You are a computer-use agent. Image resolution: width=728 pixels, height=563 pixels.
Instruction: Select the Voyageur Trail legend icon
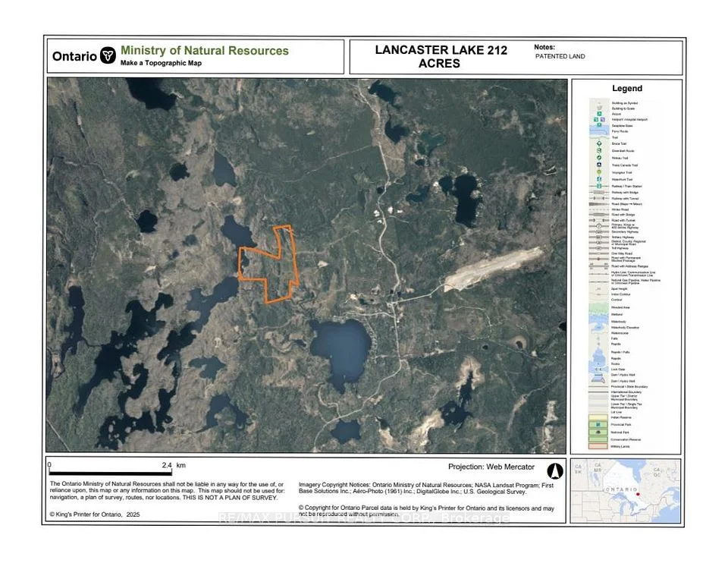599,172
